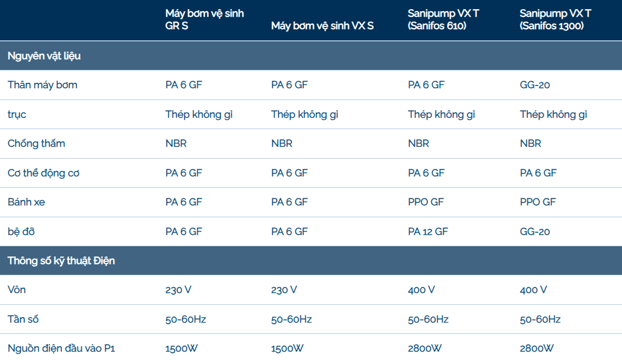Click the "PA 12 GF" cell
The width and height of the screenshot is (622, 364).
pyautogui.click(x=428, y=232)
